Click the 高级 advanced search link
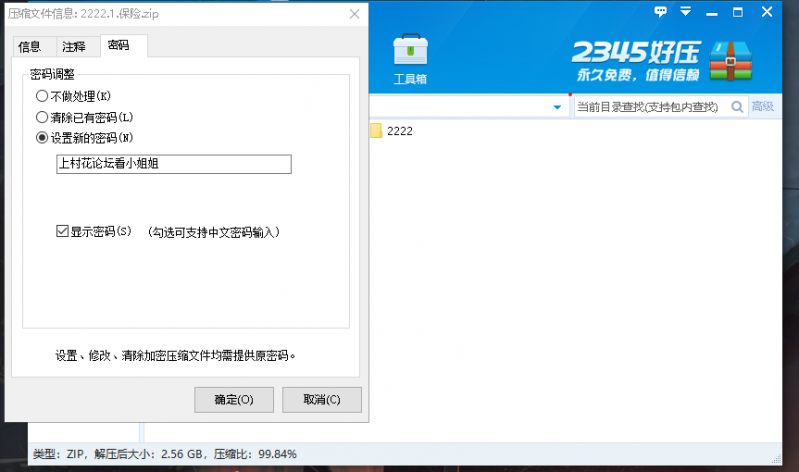Image resolution: width=799 pixels, height=472 pixels. coord(762,107)
